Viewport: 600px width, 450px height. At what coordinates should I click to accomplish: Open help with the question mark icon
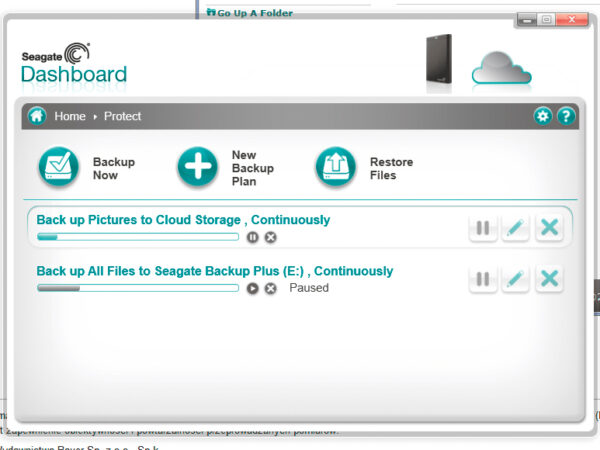point(565,116)
